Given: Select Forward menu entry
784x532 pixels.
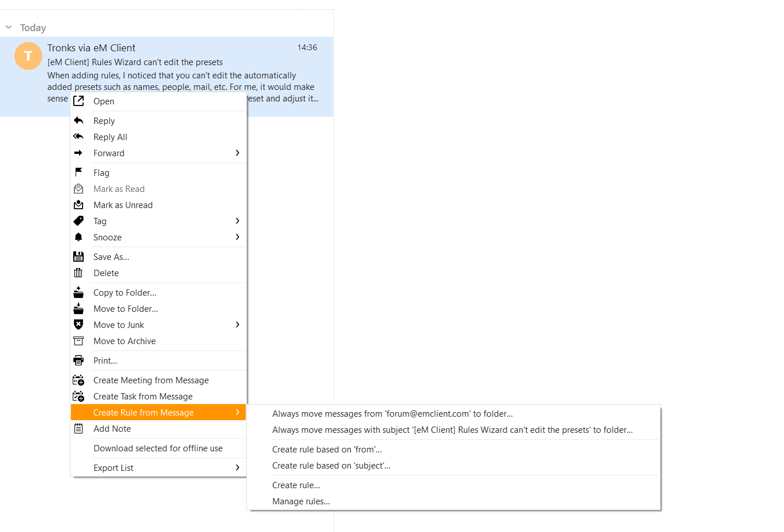Looking at the screenshot, I should pyautogui.click(x=158, y=153).
